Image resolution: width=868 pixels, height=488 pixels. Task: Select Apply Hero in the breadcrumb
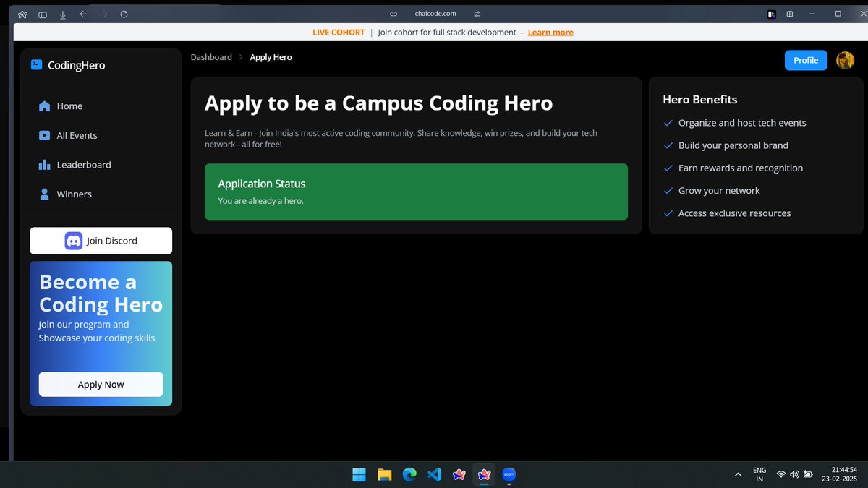[x=271, y=57]
